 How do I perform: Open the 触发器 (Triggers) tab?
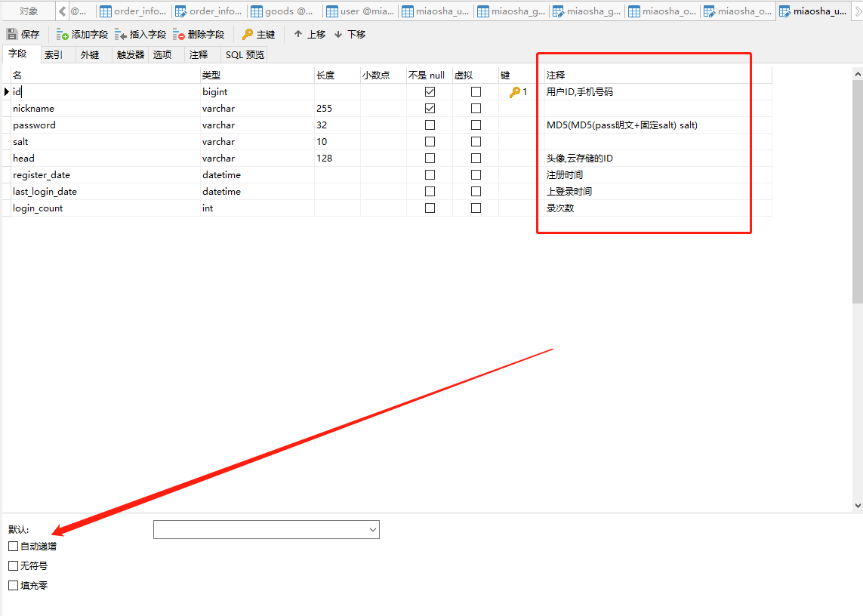point(131,54)
